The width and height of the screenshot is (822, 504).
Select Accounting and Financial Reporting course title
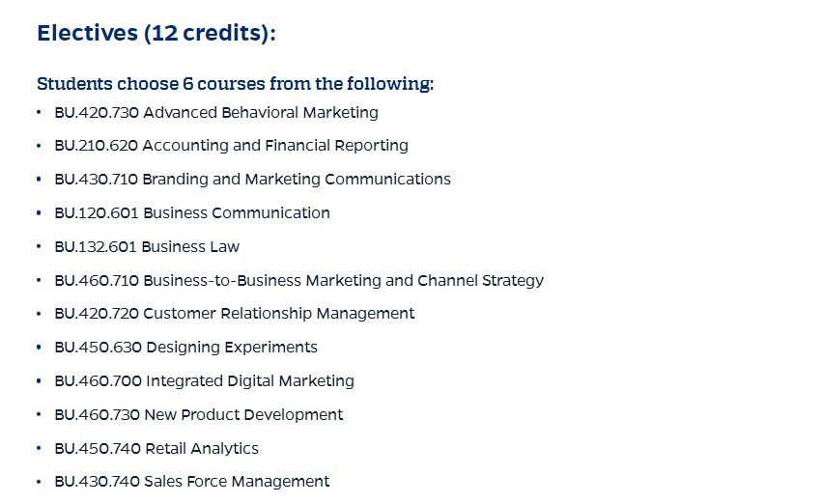[x=275, y=146]
